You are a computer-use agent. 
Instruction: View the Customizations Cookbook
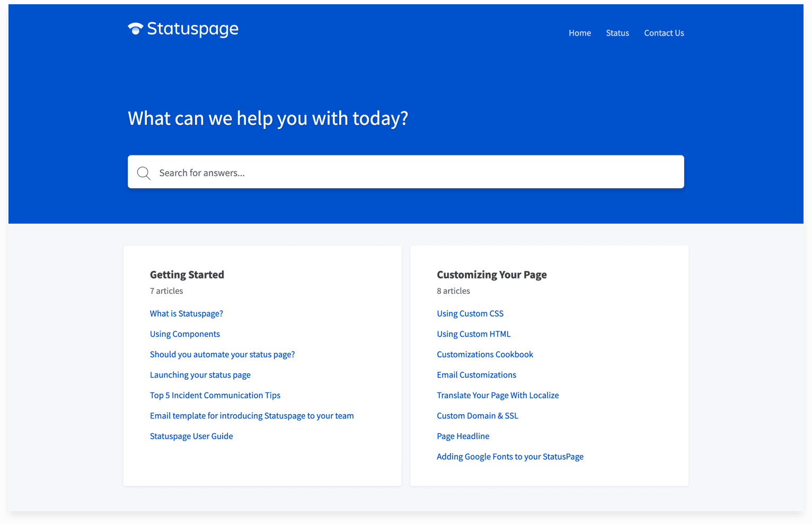tap(484, 354)
